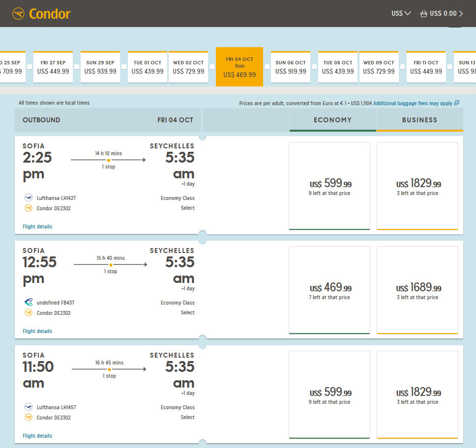Click the Lufthansa icon beside LH1457
This screenshot has height=448, width=476.
coord(29,407)
